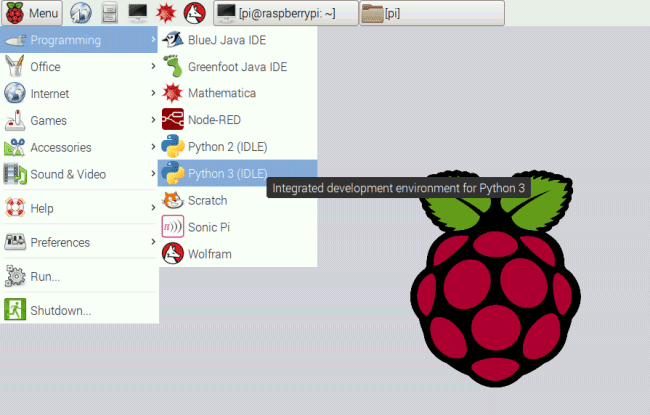This screenshot has height=415, width=650.
Task: Click the Node-RED flow icon
Action: [x=172, y=119]
